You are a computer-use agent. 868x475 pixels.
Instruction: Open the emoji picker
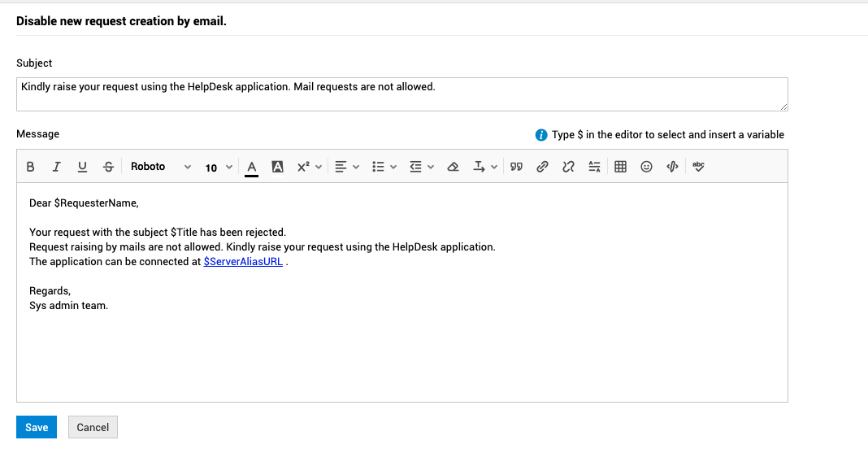[646, 167]
